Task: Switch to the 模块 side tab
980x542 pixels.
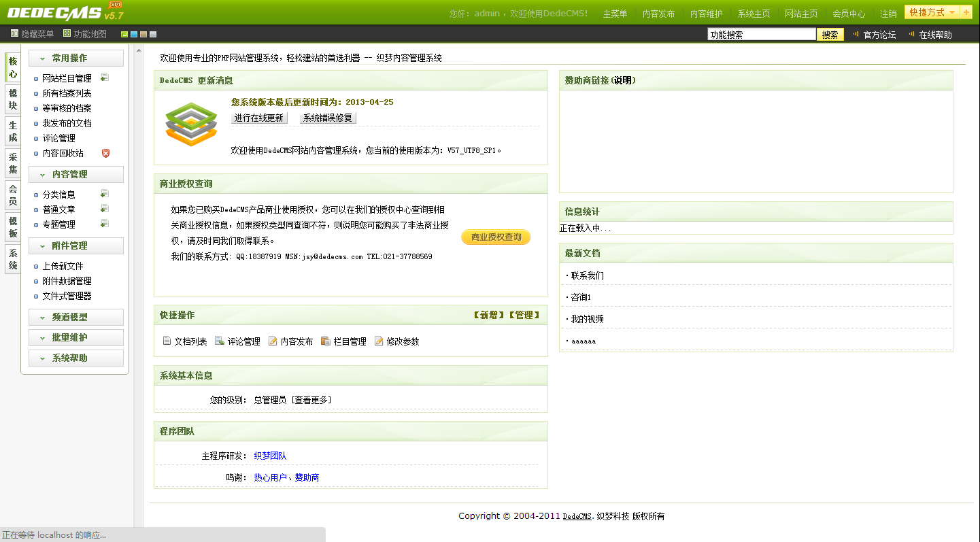Action: (x=12, y=99)
